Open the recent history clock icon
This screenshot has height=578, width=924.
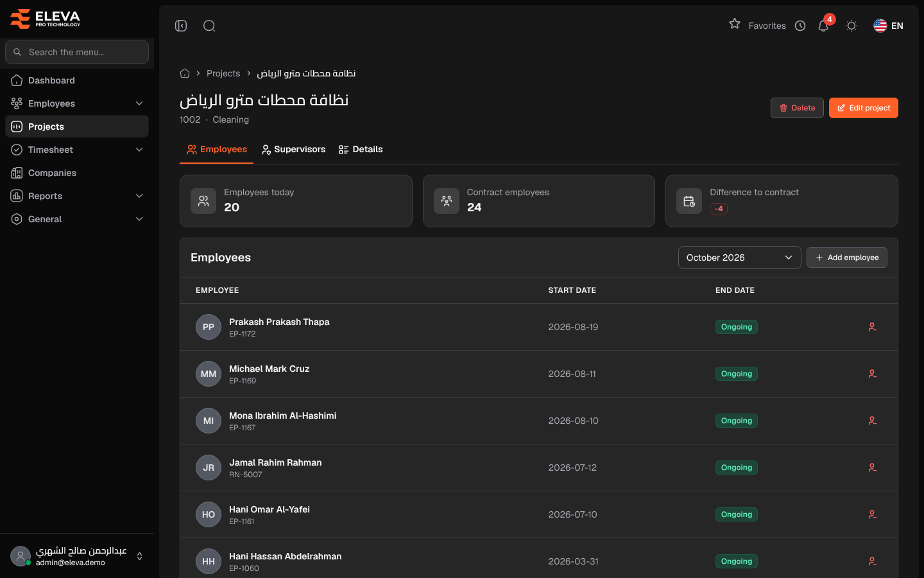click(800, 26)
